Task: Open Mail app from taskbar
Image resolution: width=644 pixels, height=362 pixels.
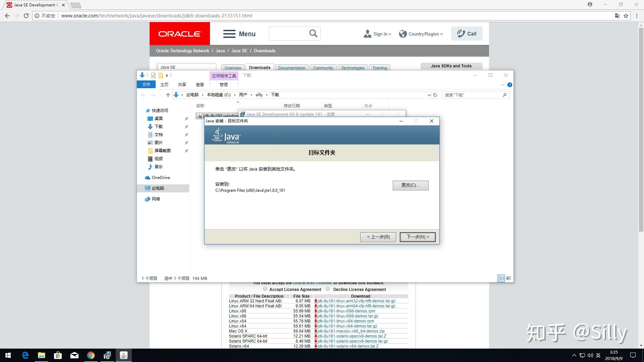Action: click(x=74, y=355)
